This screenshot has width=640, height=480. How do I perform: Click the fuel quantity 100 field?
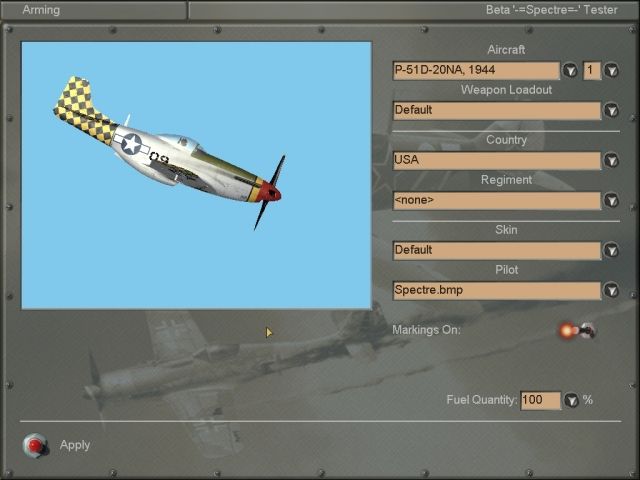[x=540, y=400]
